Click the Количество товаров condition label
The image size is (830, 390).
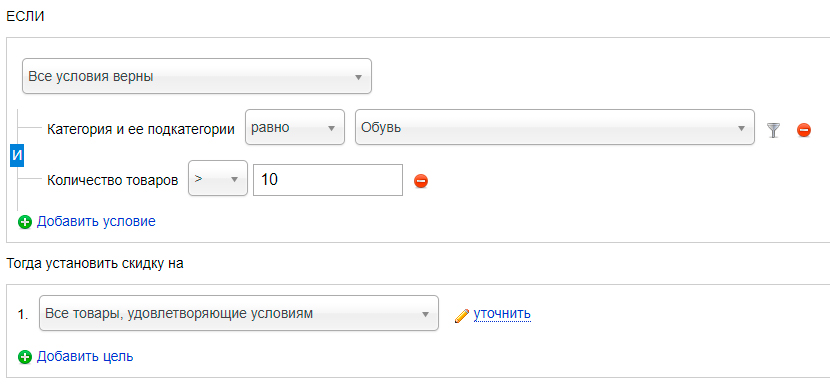[113, 180]
